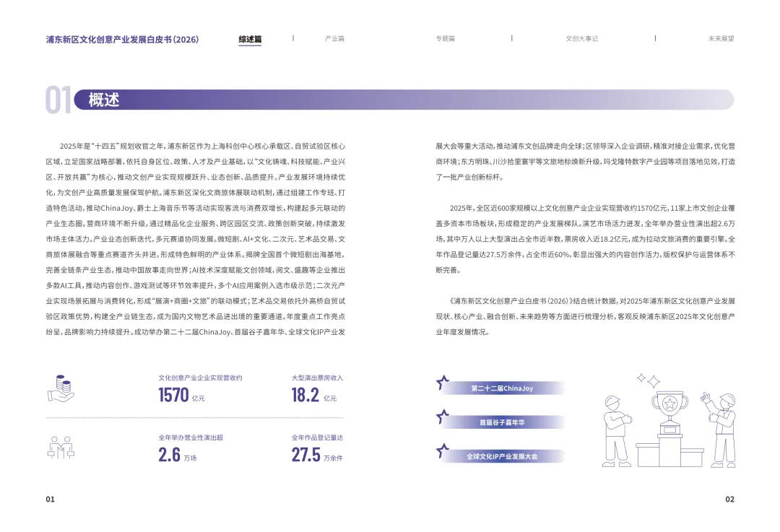The width and height of the screenshot is (780, 532).
Task: Click the sparkle stars above trophy
Action: click(649, 380)
